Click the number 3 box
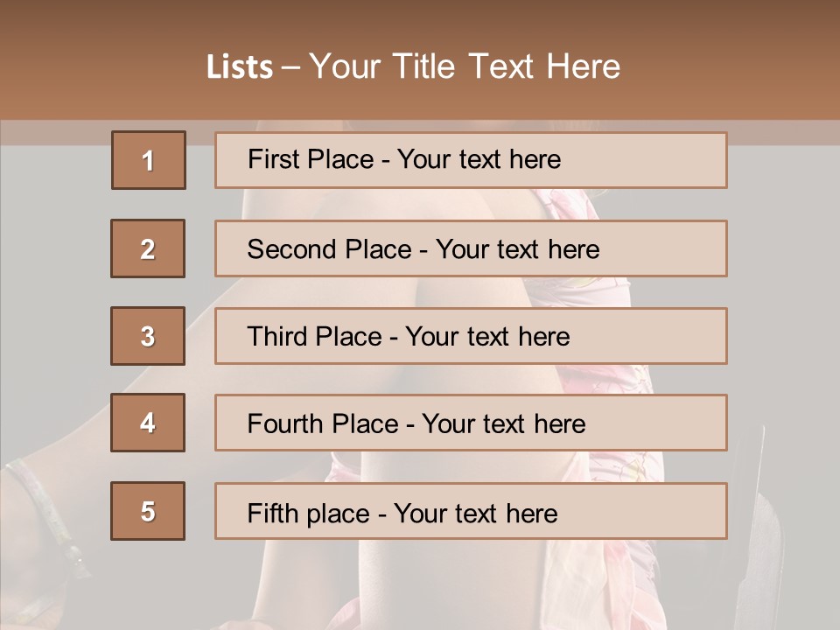This screenshot has height=630, width=840. click(148, 336)
